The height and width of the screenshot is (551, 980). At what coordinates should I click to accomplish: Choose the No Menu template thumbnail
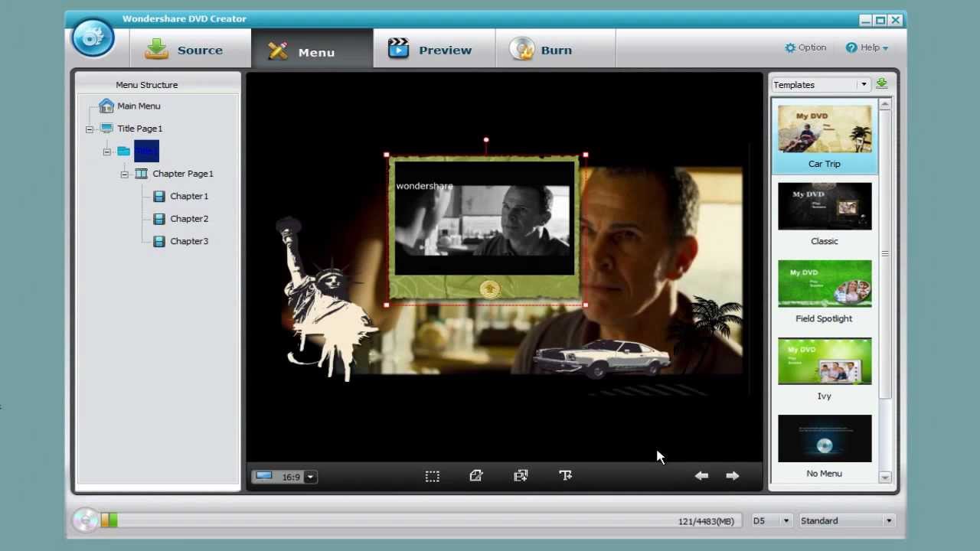coord(825,439)
